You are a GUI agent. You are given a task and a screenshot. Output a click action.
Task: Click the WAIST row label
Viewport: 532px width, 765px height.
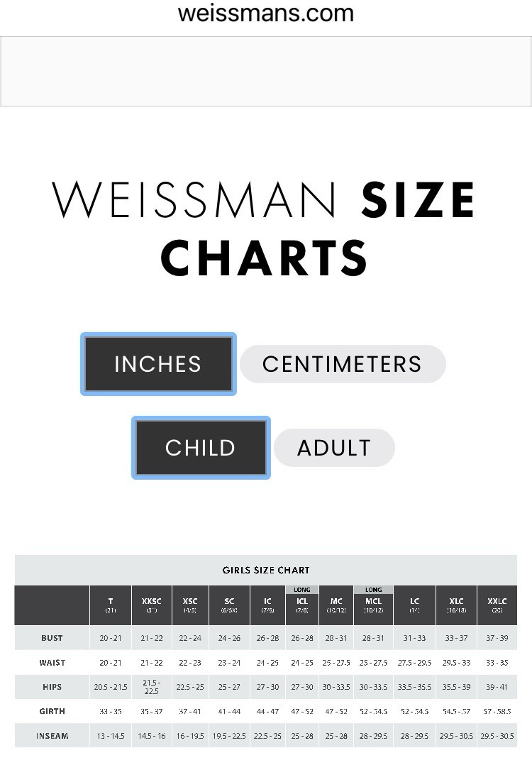52,663
